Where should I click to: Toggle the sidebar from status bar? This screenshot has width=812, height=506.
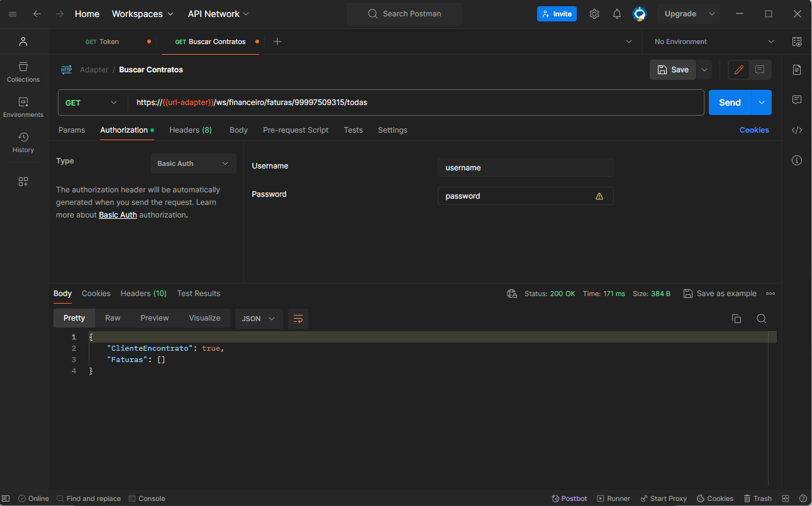[x=6, y=498]
